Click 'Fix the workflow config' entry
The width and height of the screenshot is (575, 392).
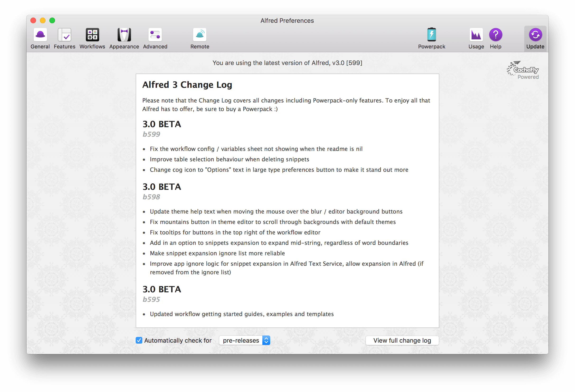point(256,149)
